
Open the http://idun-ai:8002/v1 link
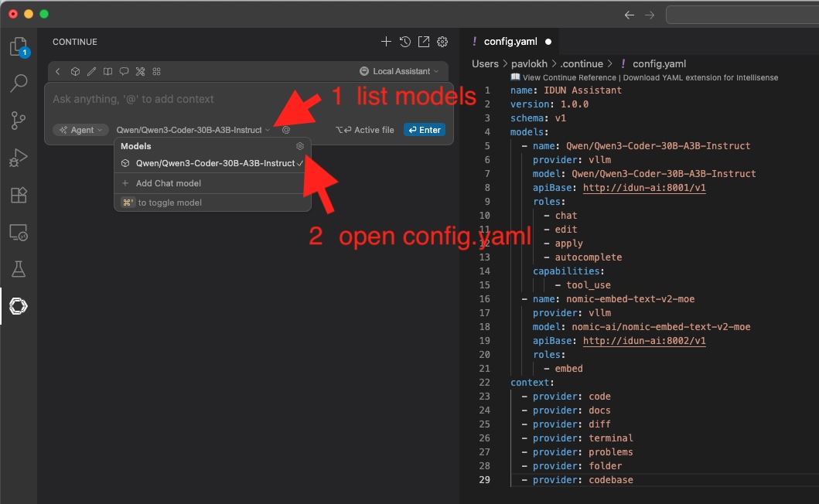tap(644, 341)
